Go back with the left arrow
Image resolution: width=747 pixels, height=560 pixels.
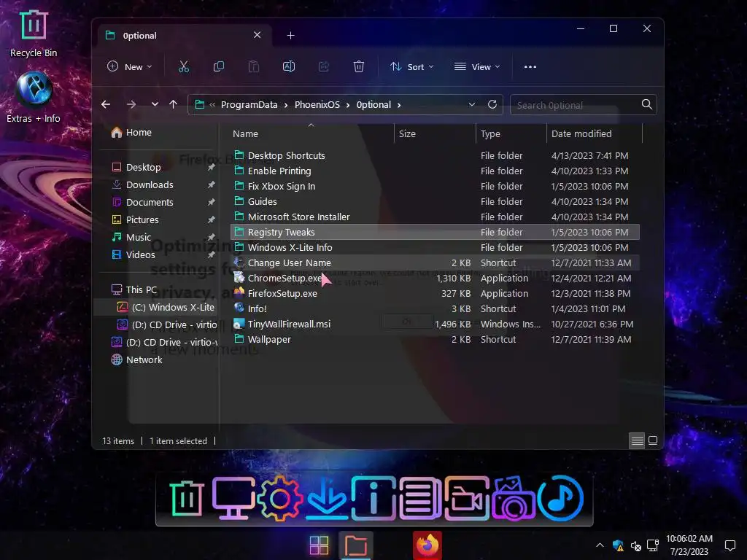(106, 104)
